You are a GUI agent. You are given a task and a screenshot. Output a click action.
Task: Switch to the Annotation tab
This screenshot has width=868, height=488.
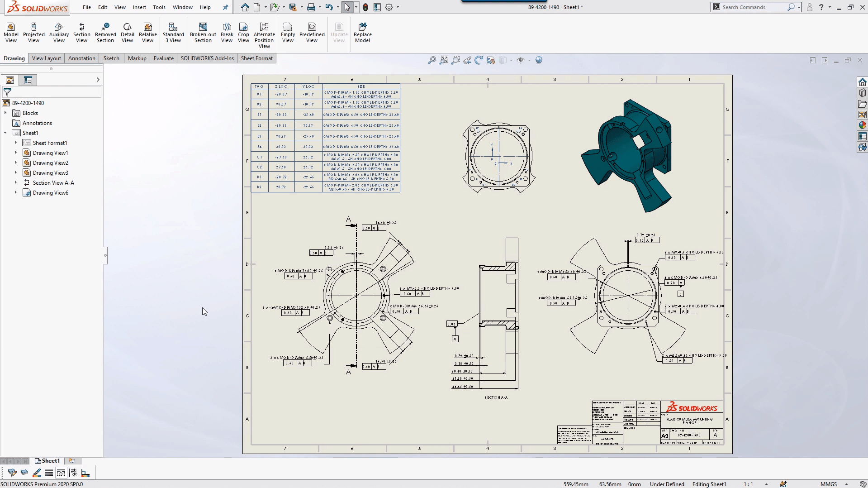(x=81, y=58)
